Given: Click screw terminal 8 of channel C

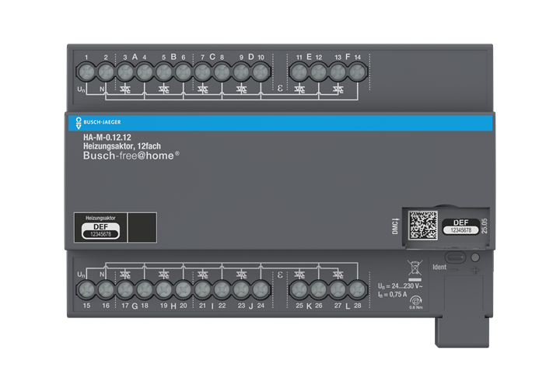Looking at the screenshot, I should (222, 72).
